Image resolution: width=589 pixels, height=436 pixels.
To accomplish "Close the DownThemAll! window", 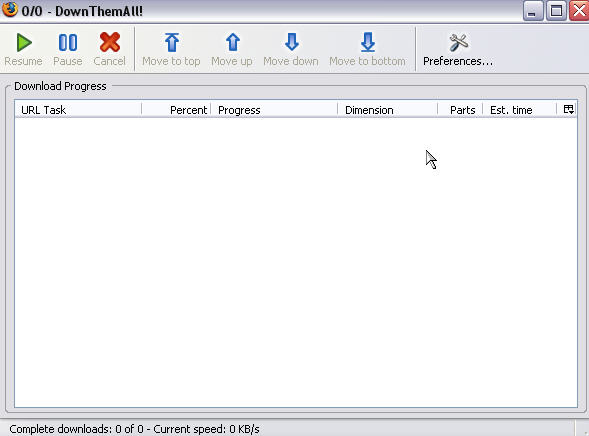I will point(579,11).
